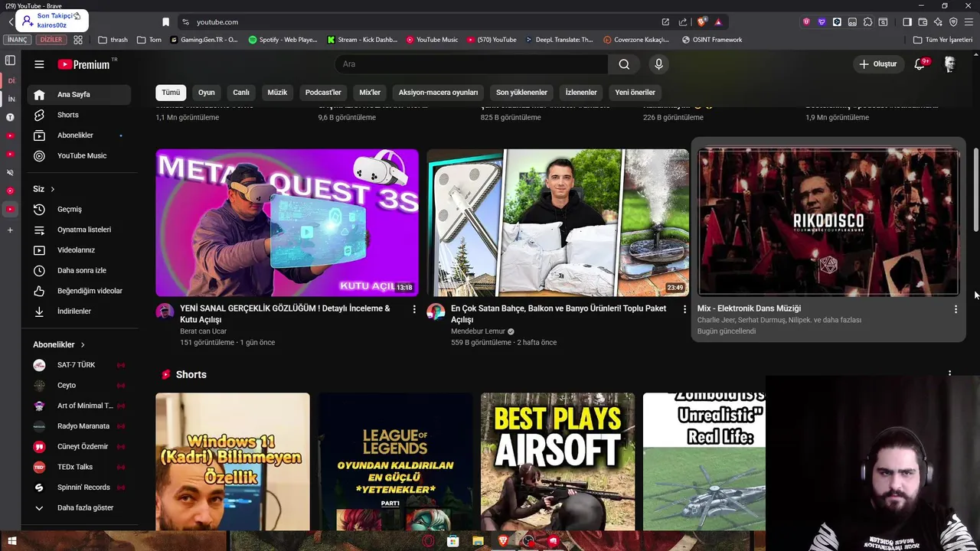The height and width of the screenshot is (551, 980).
Task: Click the Ara search input field
Action: (471, 64)
